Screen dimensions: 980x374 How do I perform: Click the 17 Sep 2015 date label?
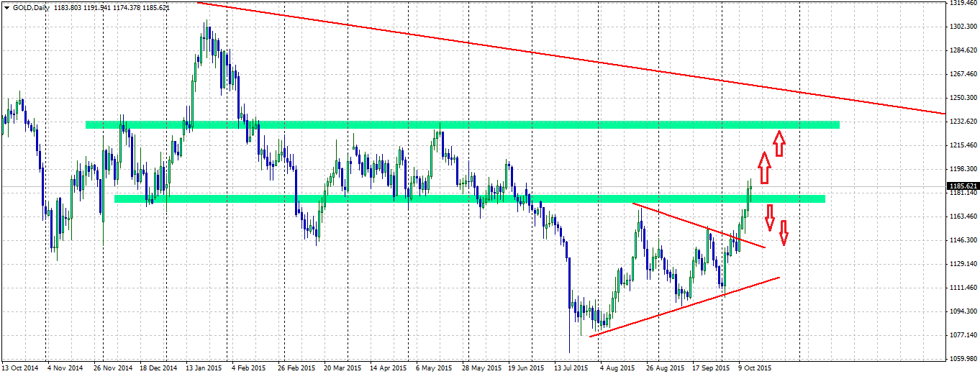tap(711, 368)
